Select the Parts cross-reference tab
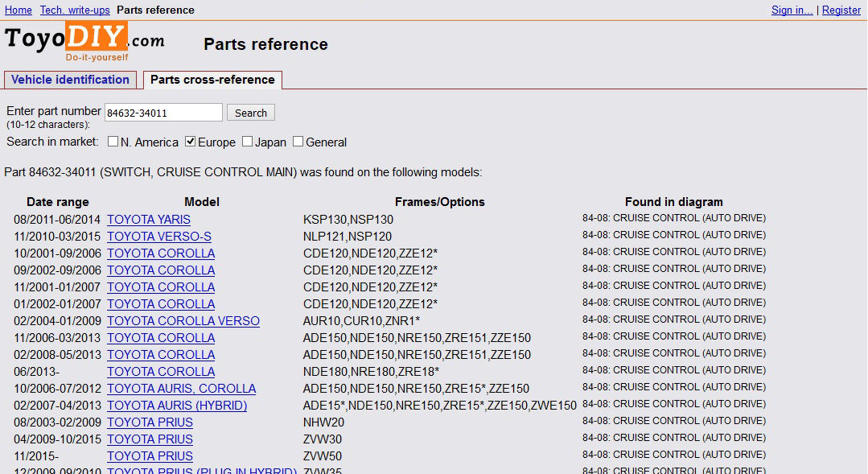This screenshot has height=474, width=868. coord(212,80)
